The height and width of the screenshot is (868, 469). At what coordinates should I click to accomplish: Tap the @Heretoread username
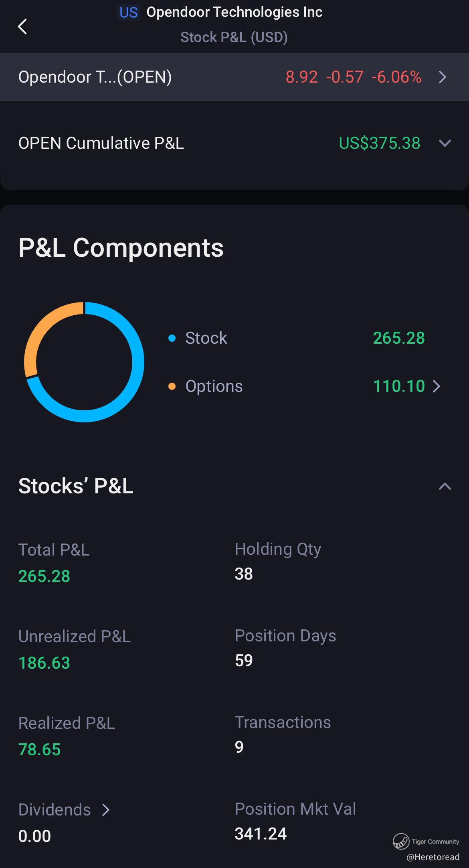click(x=433, y=857)
